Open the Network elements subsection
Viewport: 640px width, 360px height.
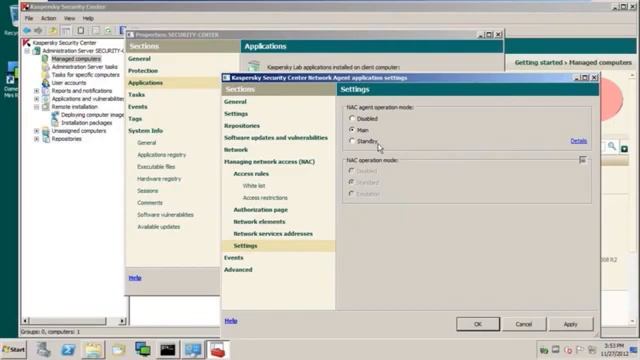259,222
